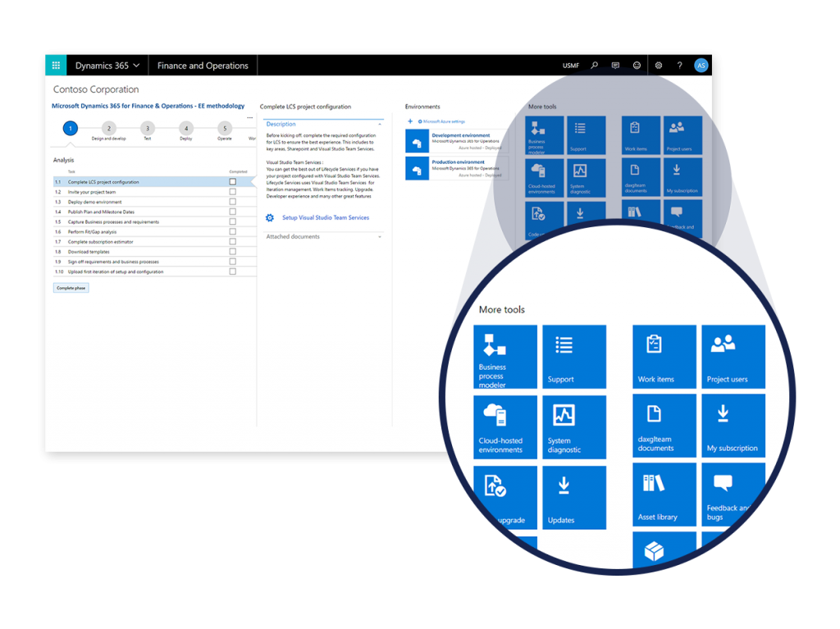Switch to phase 2 Design and develop
This screenshot has height=629, width=840.
(x=109, y=129)
